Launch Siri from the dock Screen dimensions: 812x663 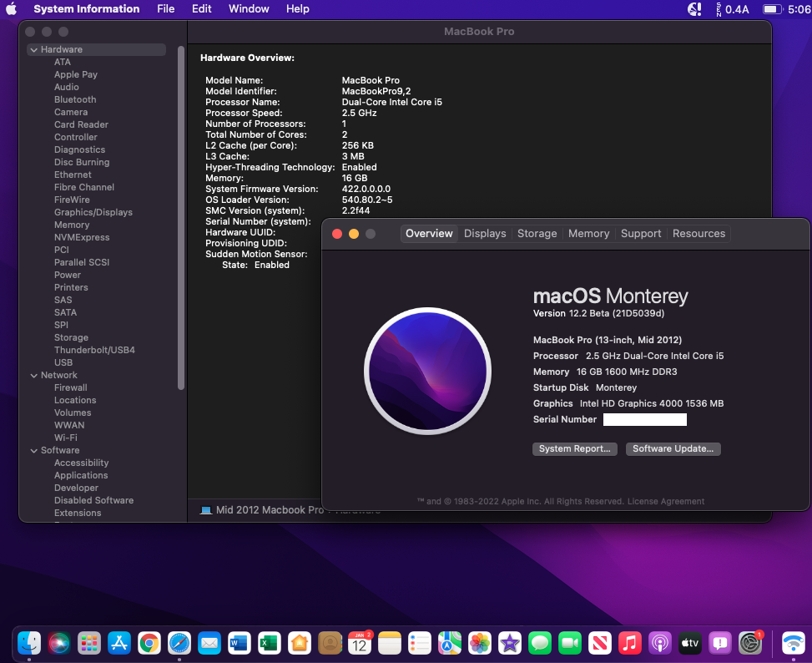[x=59, y=643]
